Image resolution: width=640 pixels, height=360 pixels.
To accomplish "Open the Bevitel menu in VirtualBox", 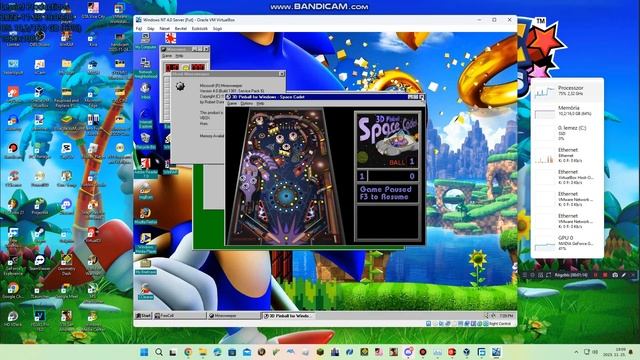I will (180, 29).
